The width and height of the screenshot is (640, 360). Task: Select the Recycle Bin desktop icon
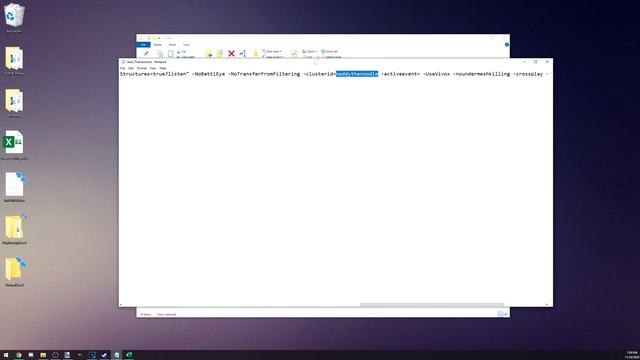point(14,18)
